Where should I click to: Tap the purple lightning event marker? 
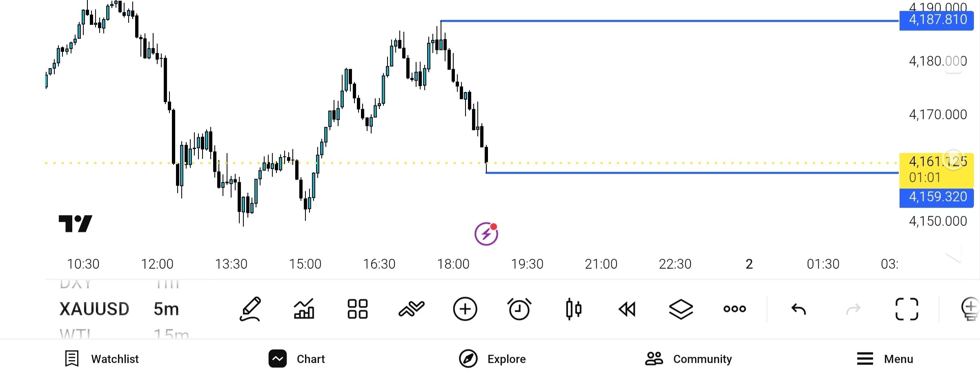tap(486, 234)
